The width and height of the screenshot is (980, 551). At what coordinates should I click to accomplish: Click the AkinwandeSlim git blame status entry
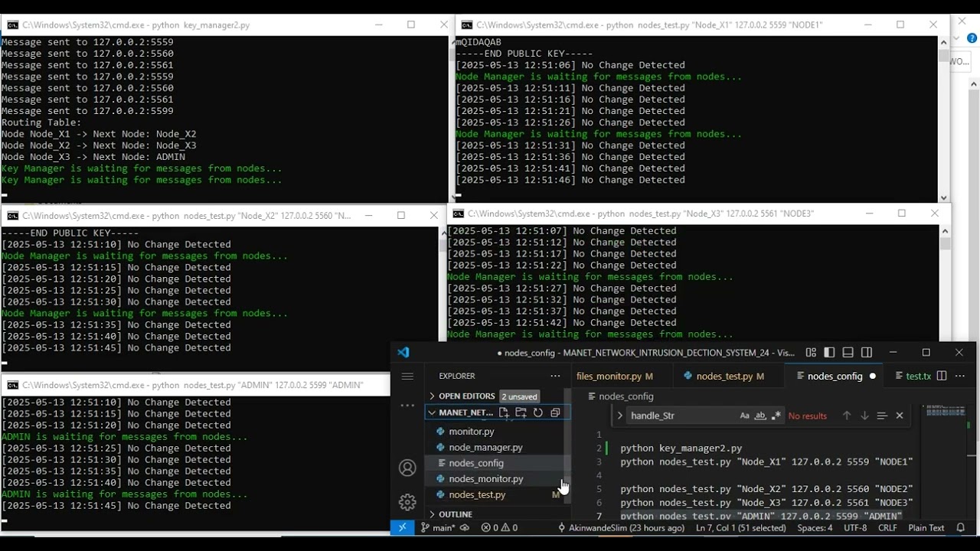621,527
